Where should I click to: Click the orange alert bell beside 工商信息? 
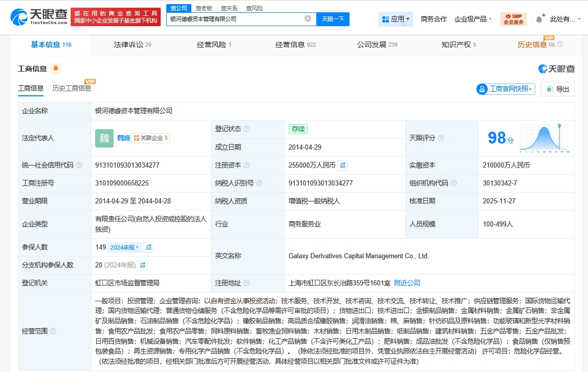[55, 69]
